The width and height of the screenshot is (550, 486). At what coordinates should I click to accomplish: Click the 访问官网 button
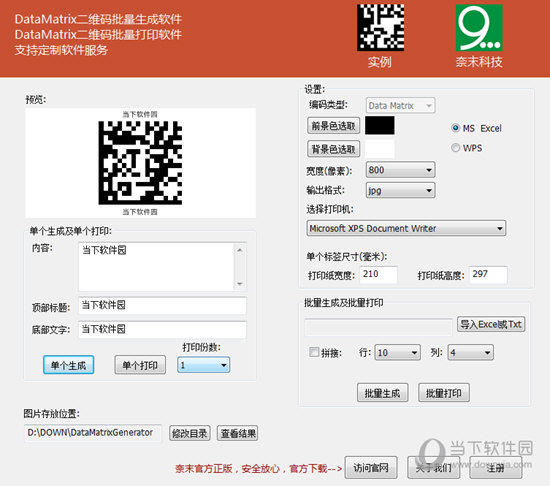click(x=371, y=467)
